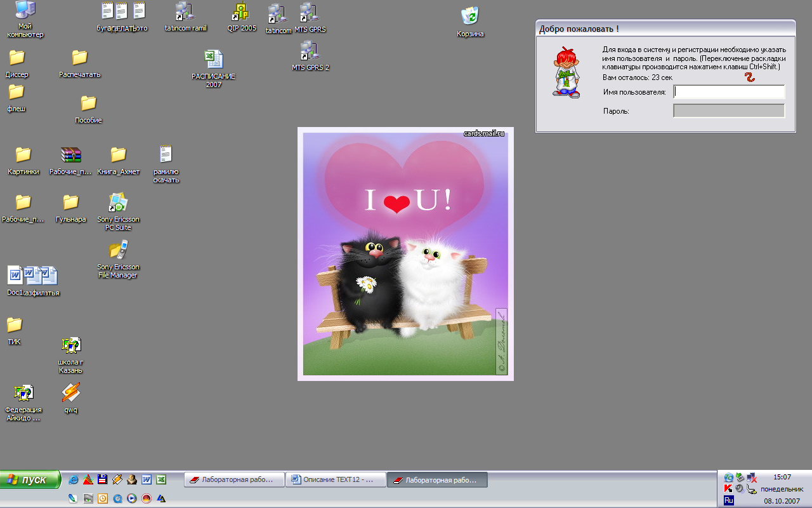Launch QuickTime player from quick launch
The width and height of the screenshot is (812, 508).
coord(117,498)
